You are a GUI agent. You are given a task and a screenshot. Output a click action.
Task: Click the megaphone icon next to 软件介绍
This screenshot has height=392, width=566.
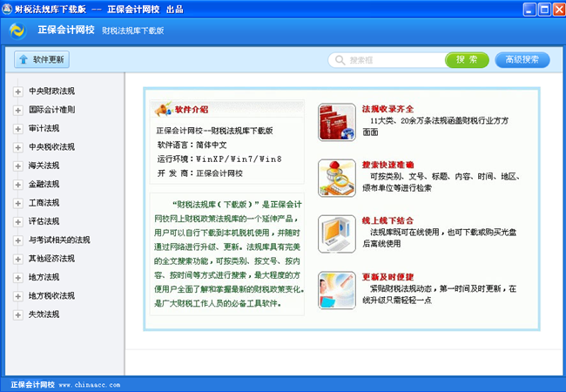tap(161, 110)
